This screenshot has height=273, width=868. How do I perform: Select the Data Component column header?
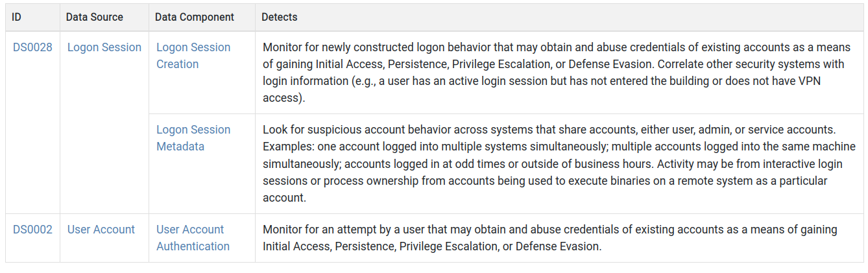click(195, 18)
